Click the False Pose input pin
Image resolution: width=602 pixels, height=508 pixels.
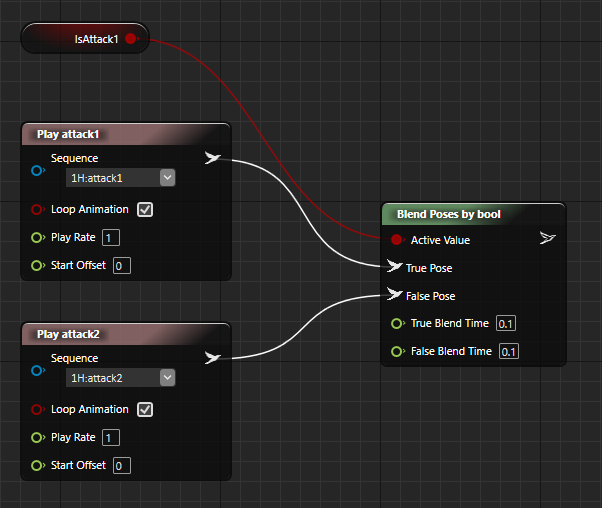(394, 294)
